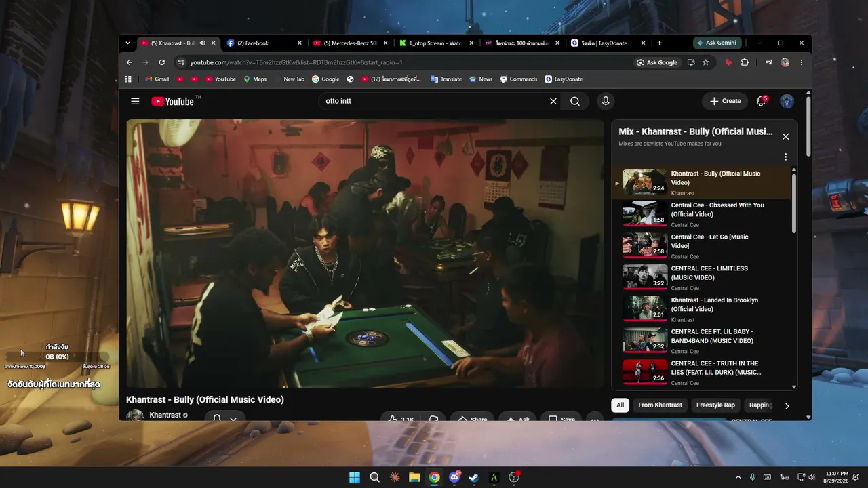Open the News bookmark
The width and height of the screenshot is (868, 488).
[481, 79]
